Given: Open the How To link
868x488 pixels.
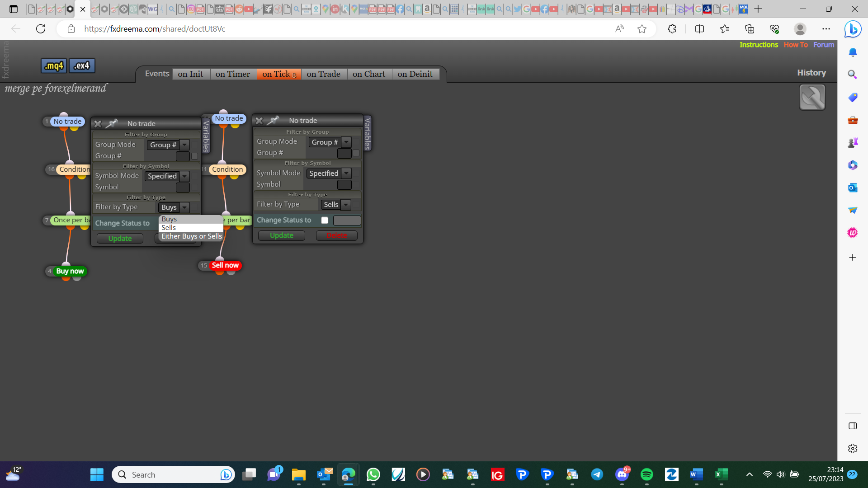Looking at the screenshot, I should coord(796,45).
